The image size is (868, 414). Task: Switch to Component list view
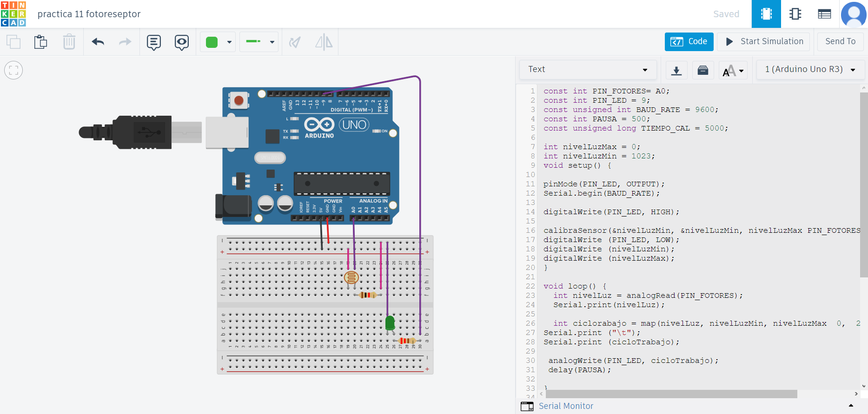tap(824, 14)
